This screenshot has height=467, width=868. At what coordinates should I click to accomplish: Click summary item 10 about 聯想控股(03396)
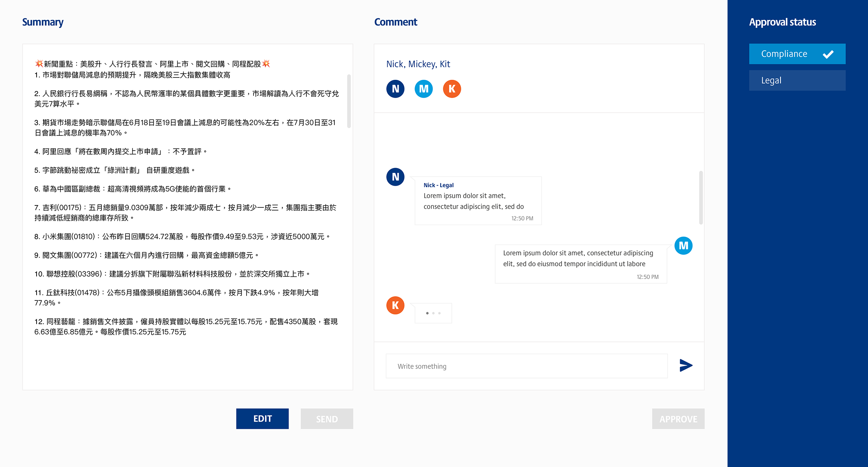tap(172, 274)
